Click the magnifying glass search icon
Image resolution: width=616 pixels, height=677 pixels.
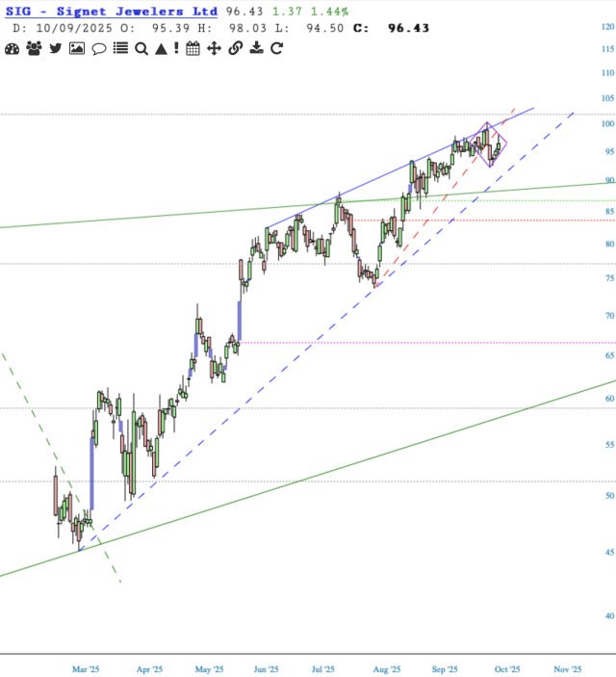(x=141, y=48)
